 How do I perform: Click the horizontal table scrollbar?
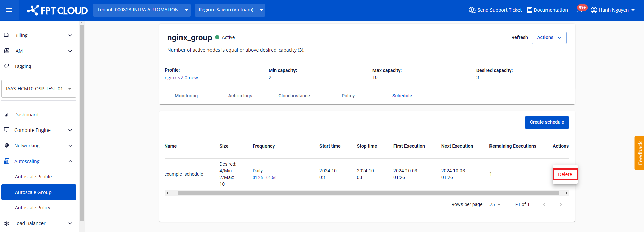tap(368, 193)
